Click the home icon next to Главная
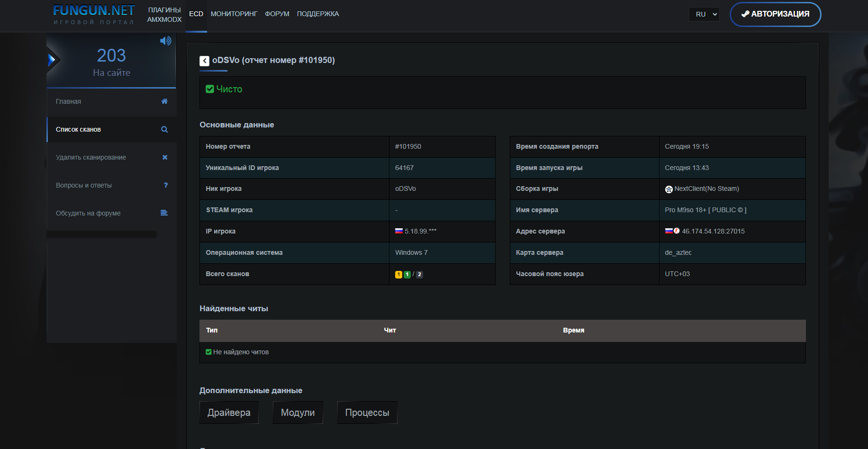 coord(164,101)
